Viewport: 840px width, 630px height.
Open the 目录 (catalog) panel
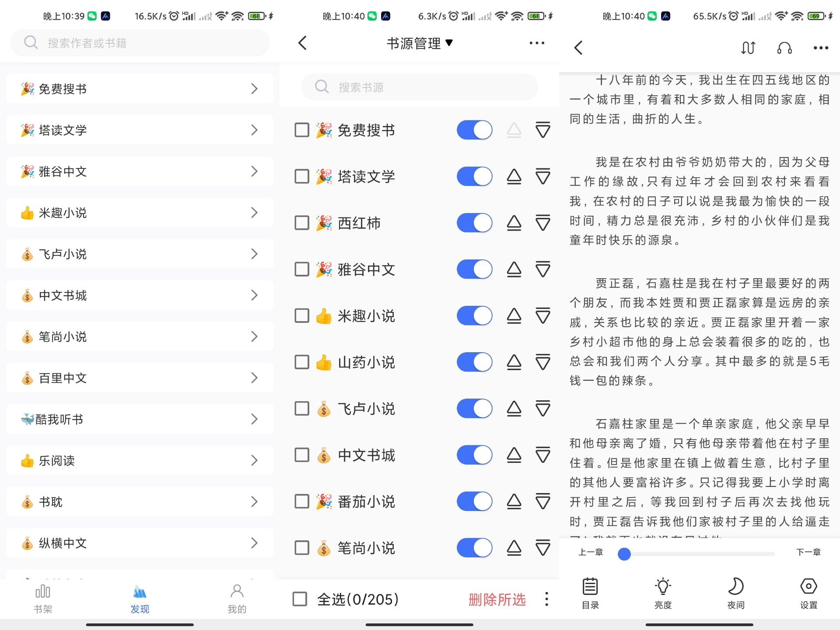590,593
